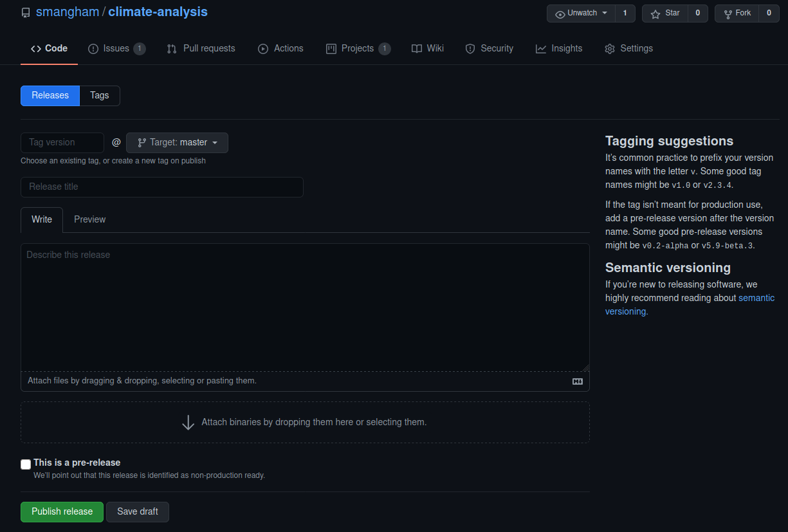Open the Security tab
This screenshot has width=788, height=532.
point(489,49)
